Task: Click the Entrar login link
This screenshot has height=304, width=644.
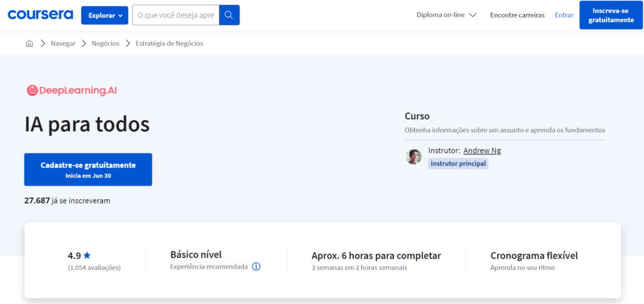Action: click(564, 15)
